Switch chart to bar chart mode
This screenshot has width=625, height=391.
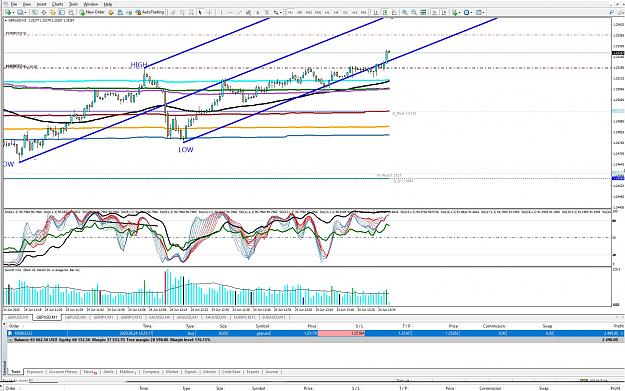pyautogui.click(x=375, y=12)
